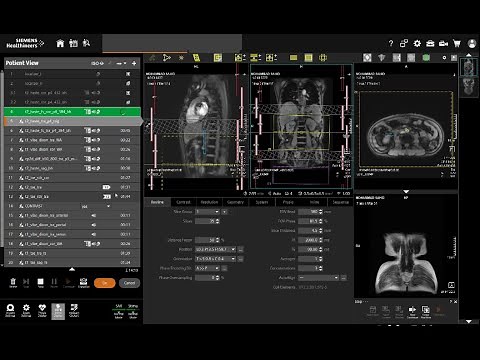
Task: Click the plus button beside Slice Group
Action: (224, 212)
